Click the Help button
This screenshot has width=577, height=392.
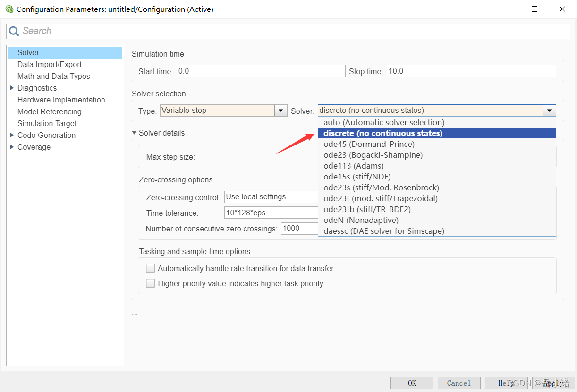(506, 383)
